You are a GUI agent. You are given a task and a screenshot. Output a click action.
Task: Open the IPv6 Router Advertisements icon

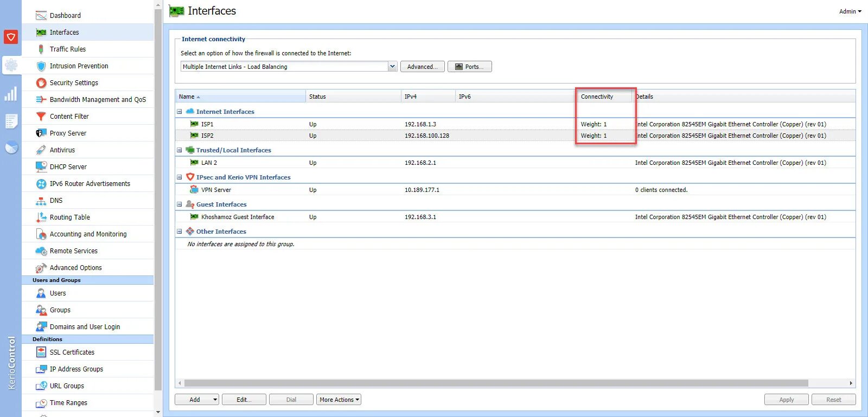tap(41, 184)
